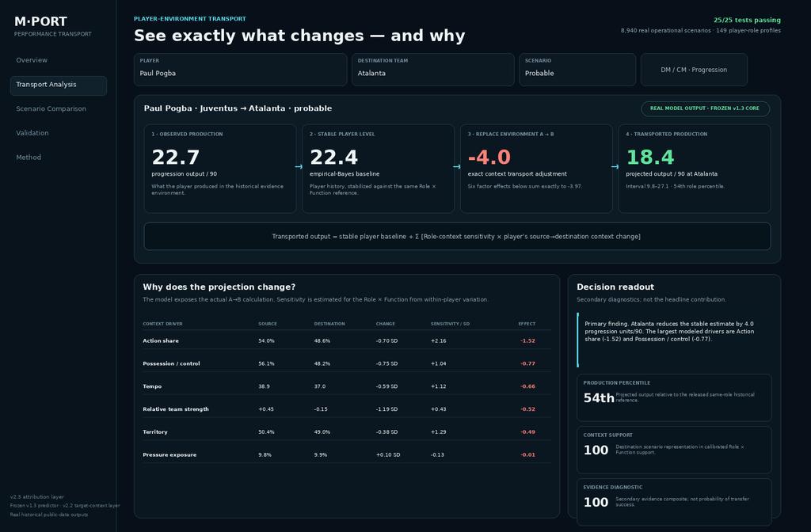
Task: Click the M·PORT logo
Action: coord(41,21)
